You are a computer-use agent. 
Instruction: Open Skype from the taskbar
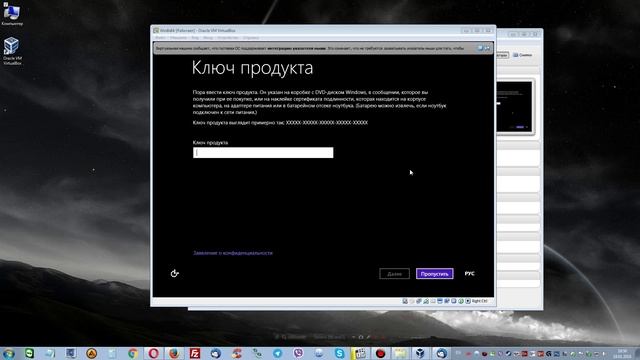[339, 353]
